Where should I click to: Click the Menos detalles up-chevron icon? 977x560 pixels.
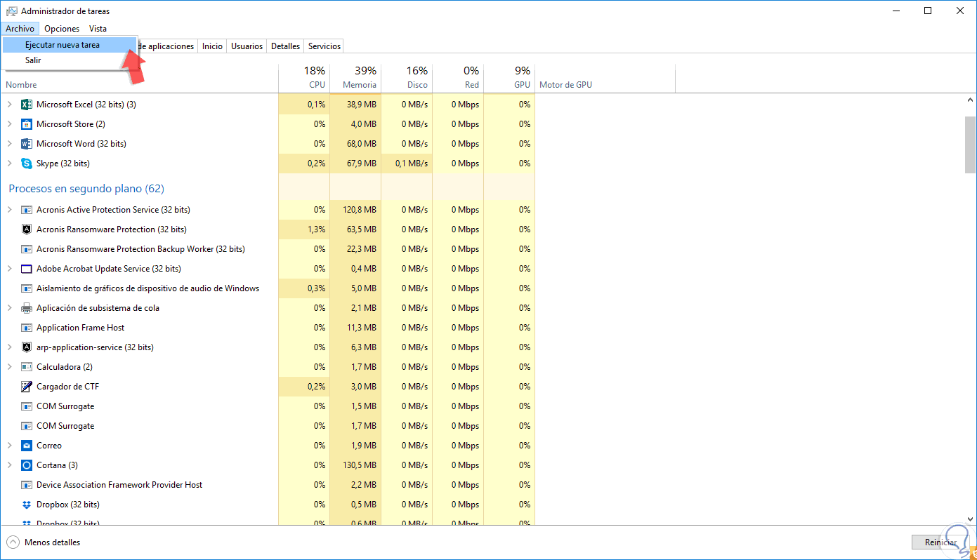tap(13, 542)
